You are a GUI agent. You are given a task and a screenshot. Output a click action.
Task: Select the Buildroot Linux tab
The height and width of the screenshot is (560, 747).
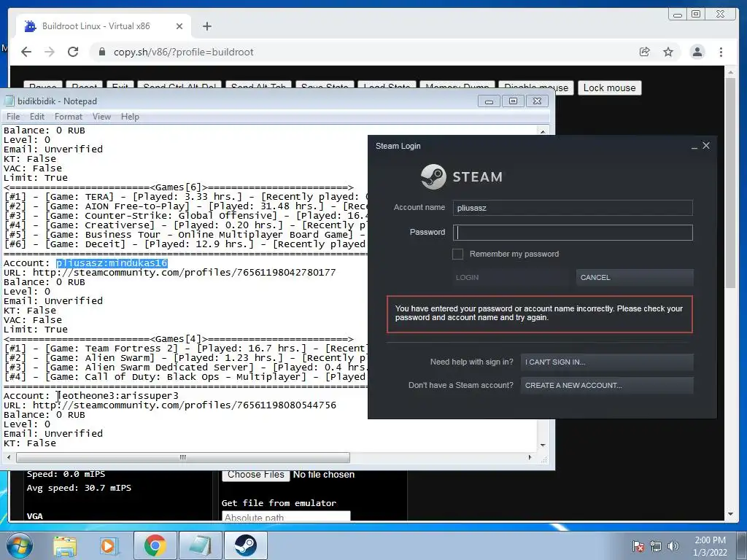click(104, 26)
